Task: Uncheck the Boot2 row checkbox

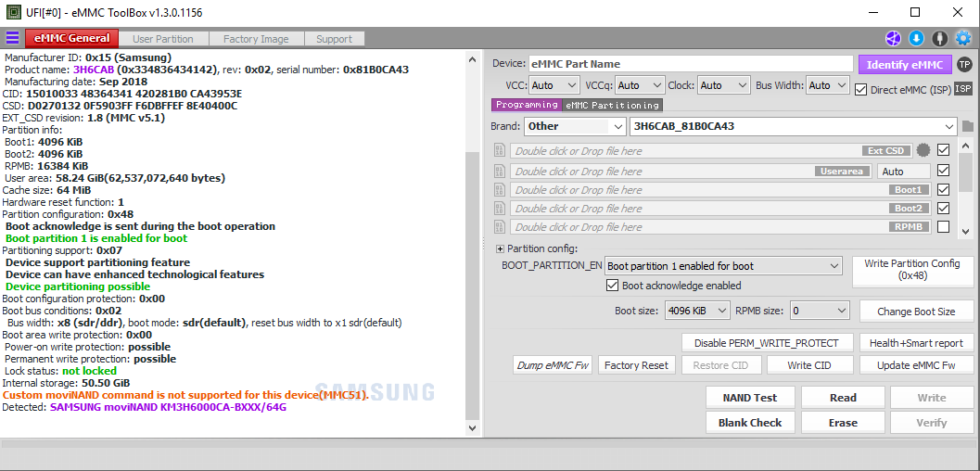Action: 943,208
